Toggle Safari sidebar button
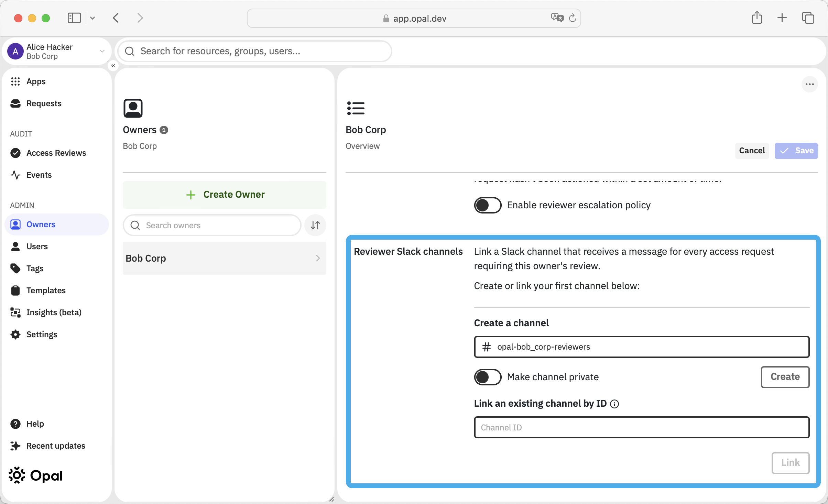Image resolution: width=828 pixels, height=504 pixels. (74, 18)
